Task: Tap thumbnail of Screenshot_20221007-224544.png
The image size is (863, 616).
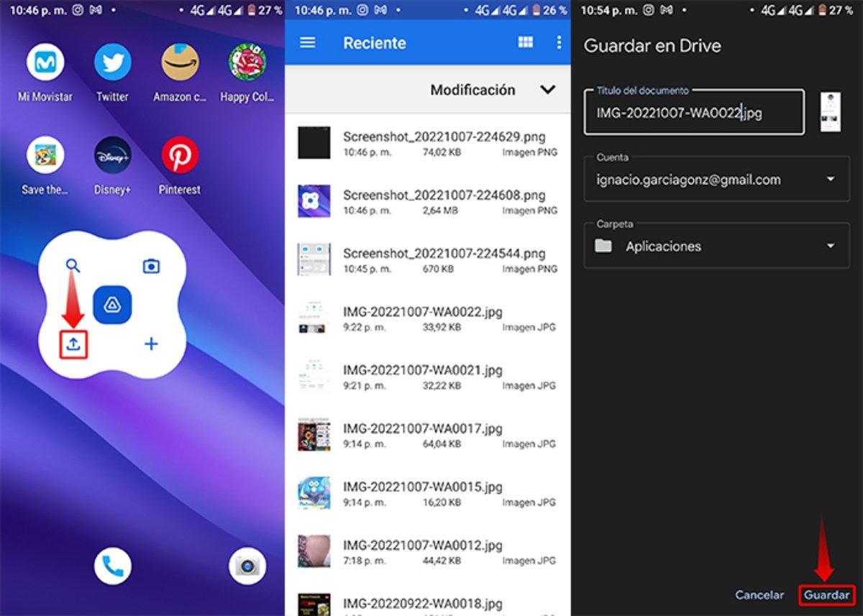Action: point(314,259)
